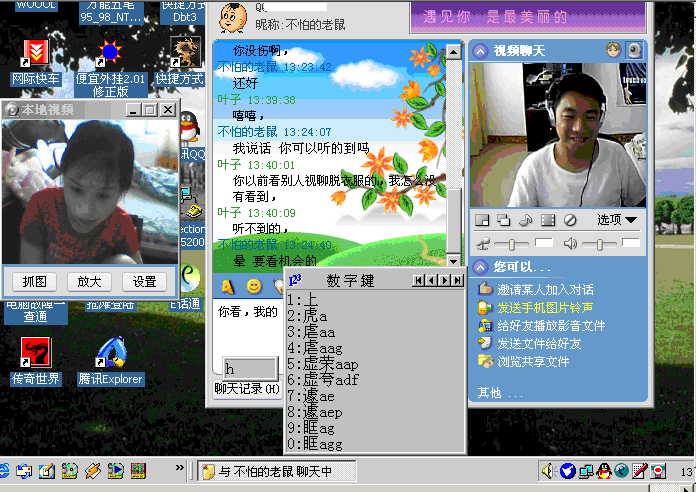The image size is (696, 492).
Task: Open the smiley emoticon picker
Action: point(254,286)
